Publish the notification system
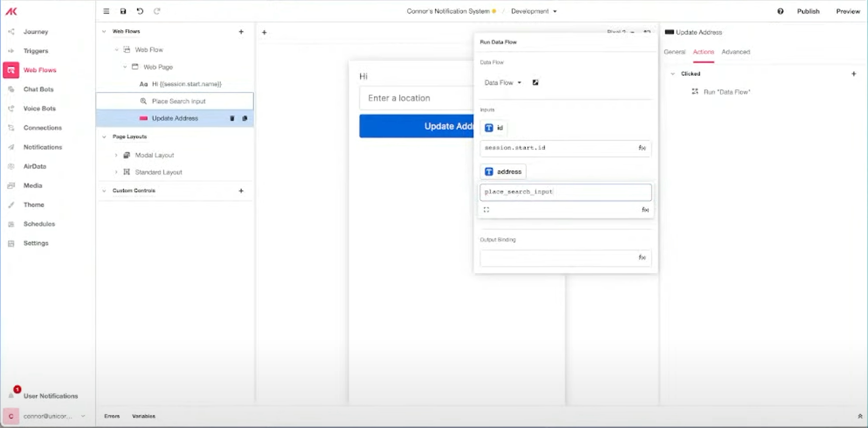The height and width of the screenshot is (428, 868). coord(808,11)
